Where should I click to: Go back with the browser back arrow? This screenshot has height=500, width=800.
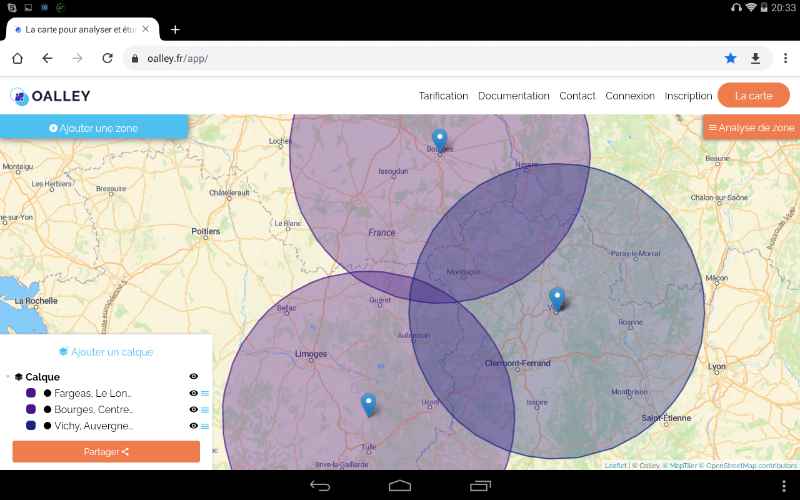47,58
